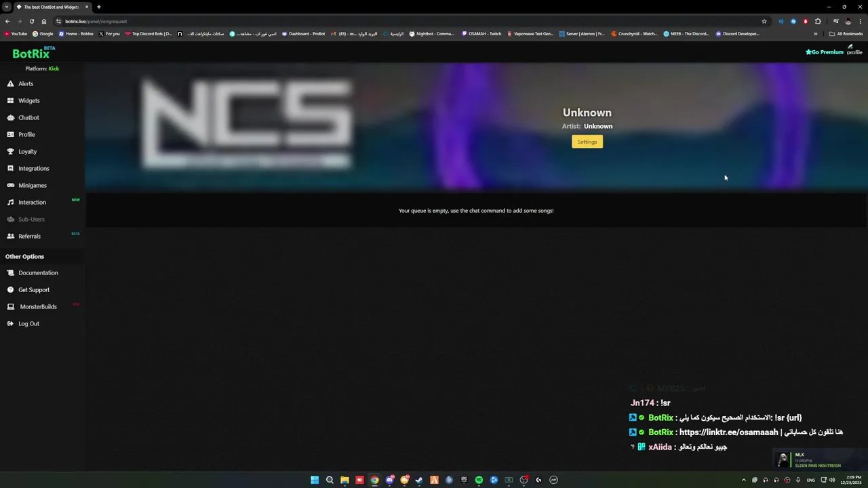Open Steam from the taskbar
The width and height of the screenshot is (868, 488).
click(x=419, y=480)
